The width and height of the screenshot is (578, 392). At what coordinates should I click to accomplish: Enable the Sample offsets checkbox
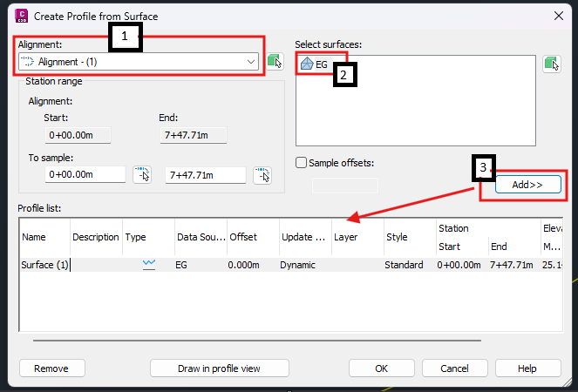point(302,162)
